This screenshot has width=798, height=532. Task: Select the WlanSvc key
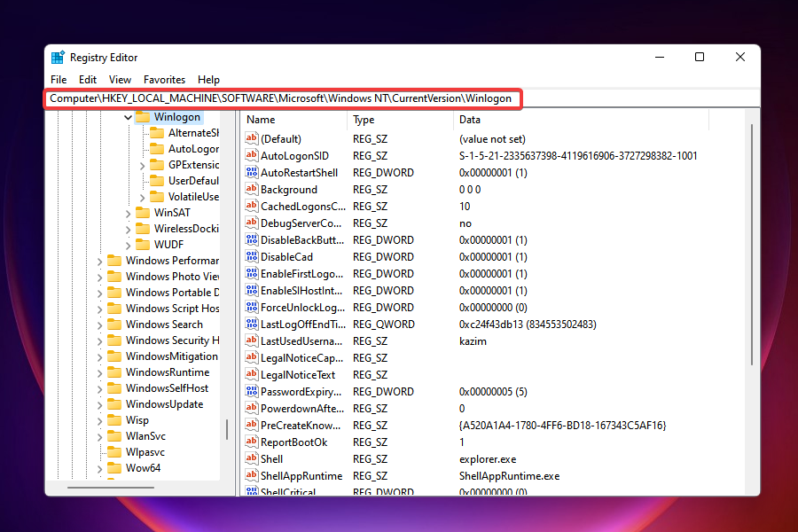145,436
